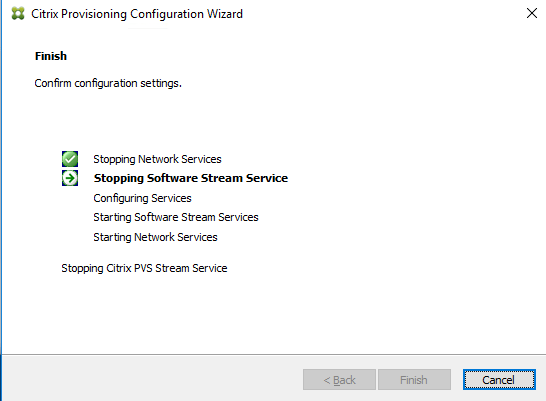Click the 'Stopping Citrix PVS Stream Service' status line

tap(144, 268)
